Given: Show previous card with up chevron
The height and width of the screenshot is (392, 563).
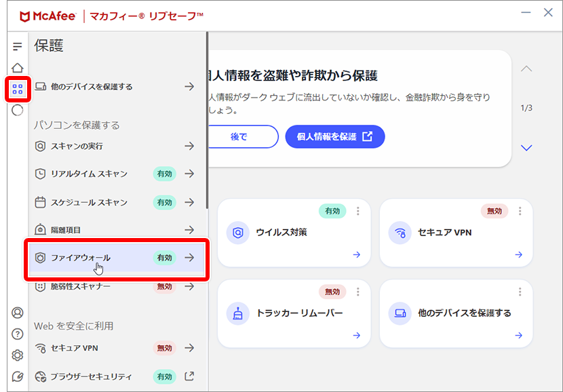Looking at the screenshot, I should pyautogui.click(x=526, y=68).
